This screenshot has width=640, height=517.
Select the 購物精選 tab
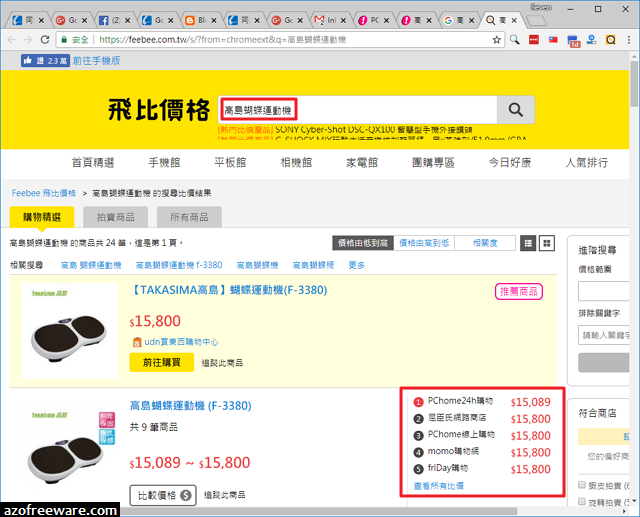42,217
